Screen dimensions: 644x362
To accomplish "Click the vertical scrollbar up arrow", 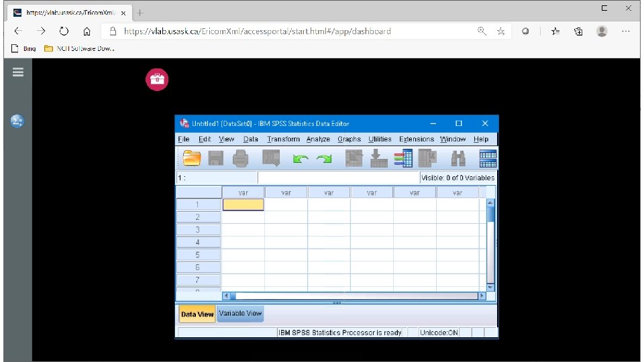I will [x=490, y=202].
